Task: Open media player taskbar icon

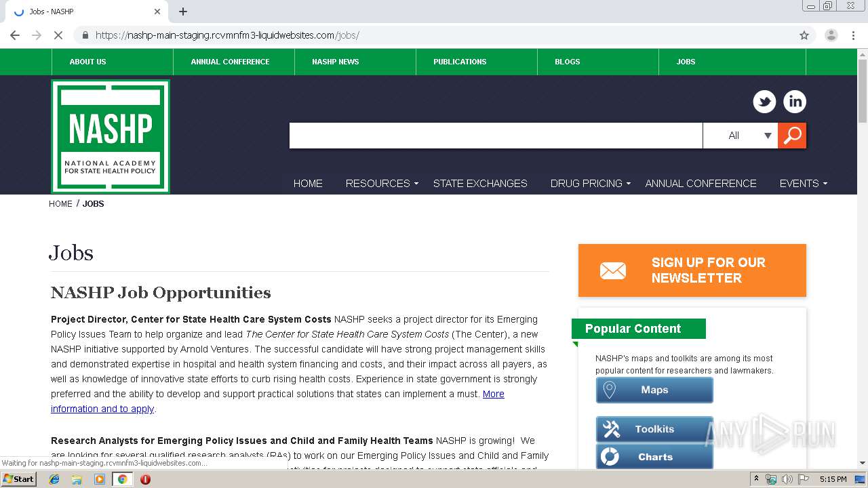Action: pyautogui.click(x=100, y=479)
